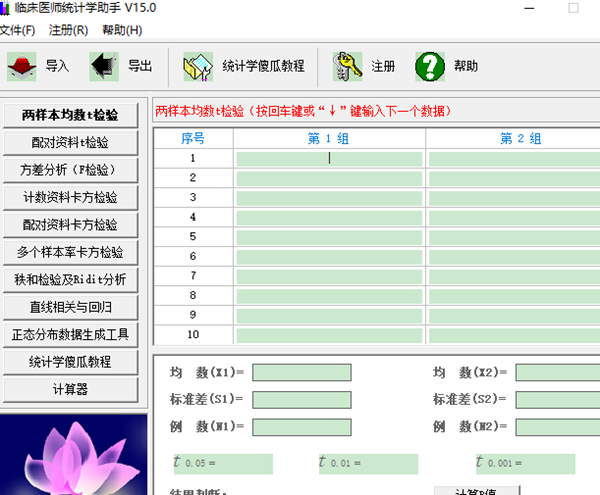
Task: Open 计数资料卡方检验
Action: (70, 197)
